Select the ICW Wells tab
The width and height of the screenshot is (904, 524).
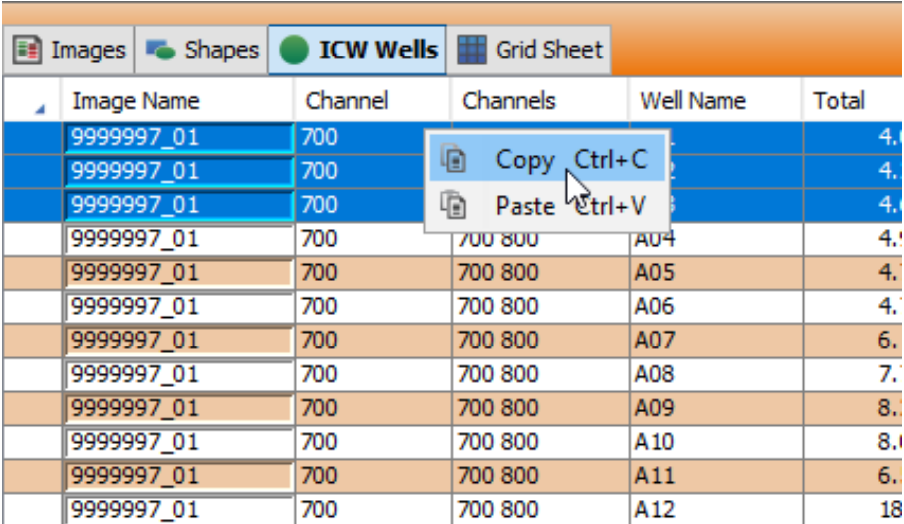click(357, 50)
